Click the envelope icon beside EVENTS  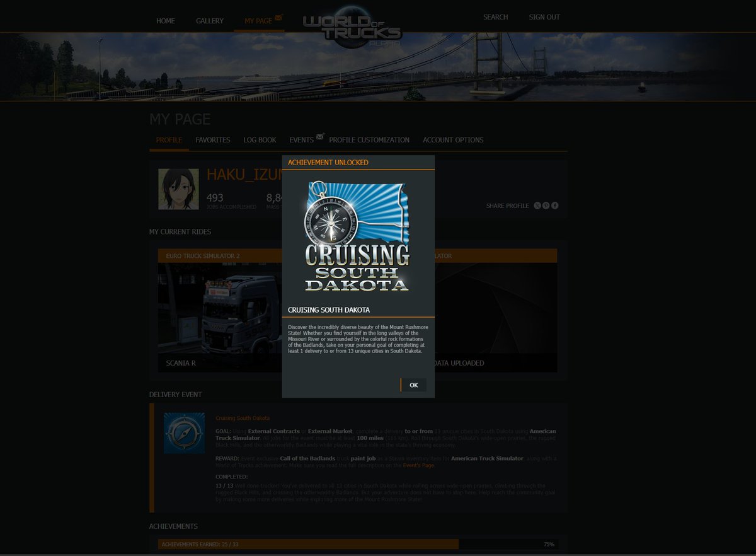coord(320,136)
